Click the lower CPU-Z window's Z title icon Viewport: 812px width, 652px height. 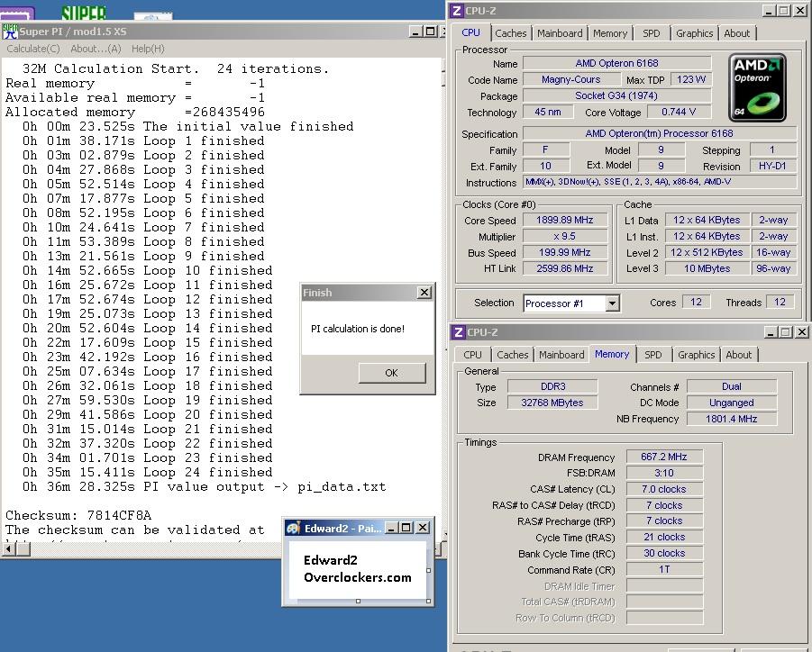[x=459, y=332]
